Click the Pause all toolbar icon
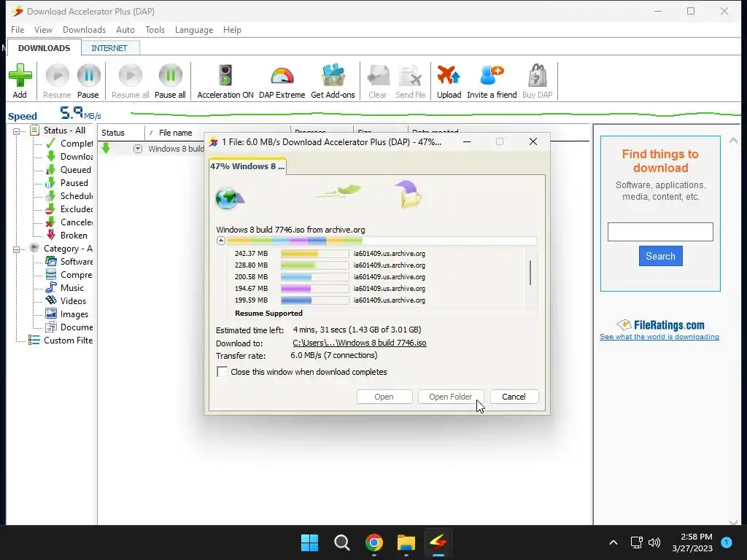The image size is (747, 560). tap(170, 76)
